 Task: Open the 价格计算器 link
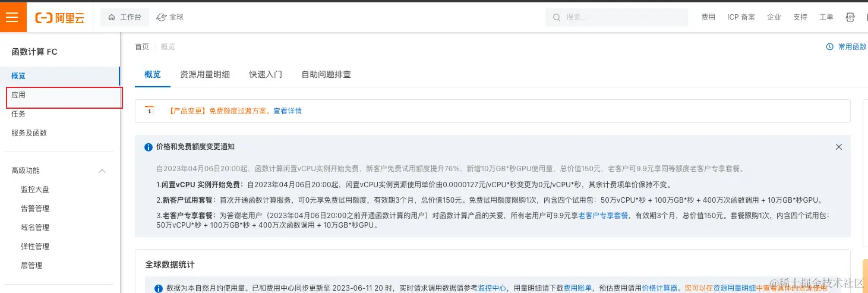point(659,288)
